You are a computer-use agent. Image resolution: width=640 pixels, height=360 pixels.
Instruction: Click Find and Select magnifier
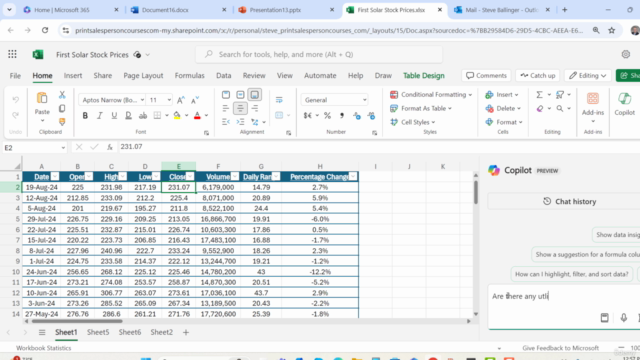tap(560, 109)
